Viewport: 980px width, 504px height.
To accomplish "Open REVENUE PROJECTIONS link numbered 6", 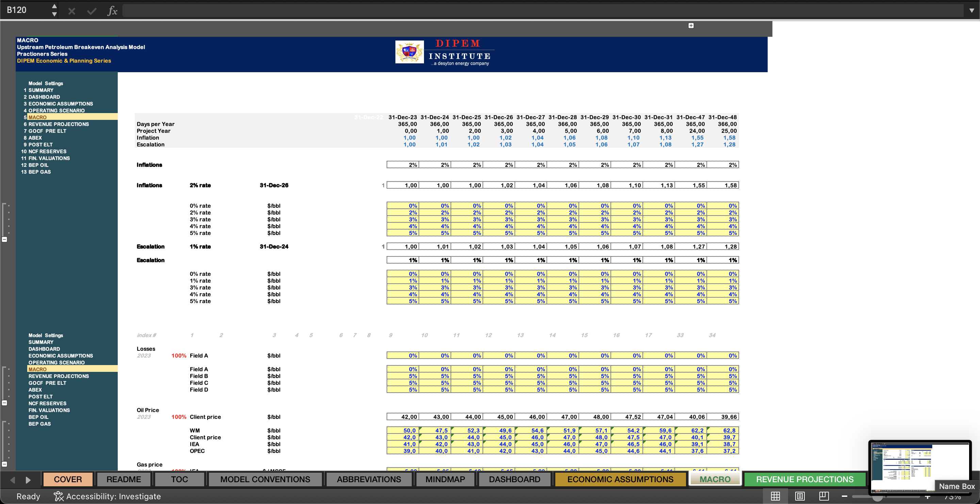I will [x=59, y=125].
